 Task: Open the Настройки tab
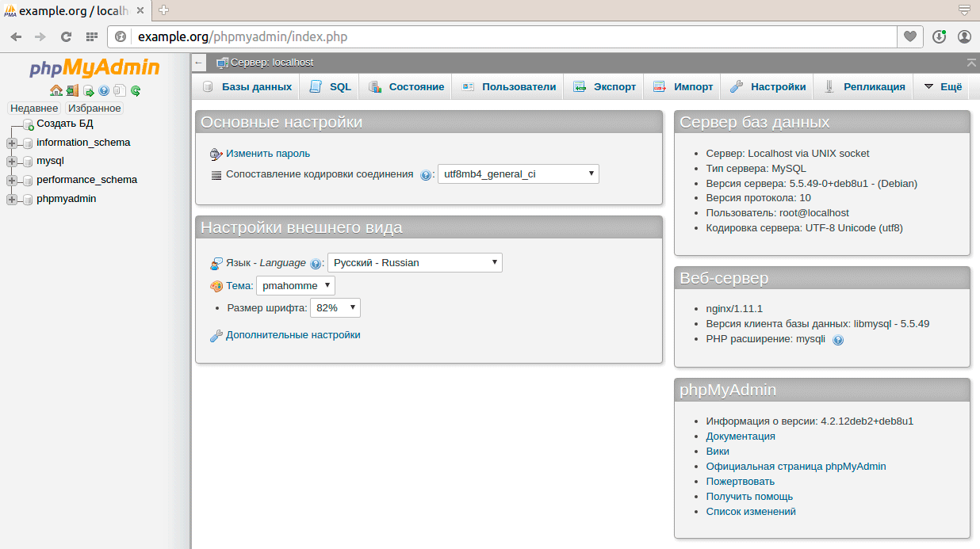pyautogui.click(x=768, y=87)
